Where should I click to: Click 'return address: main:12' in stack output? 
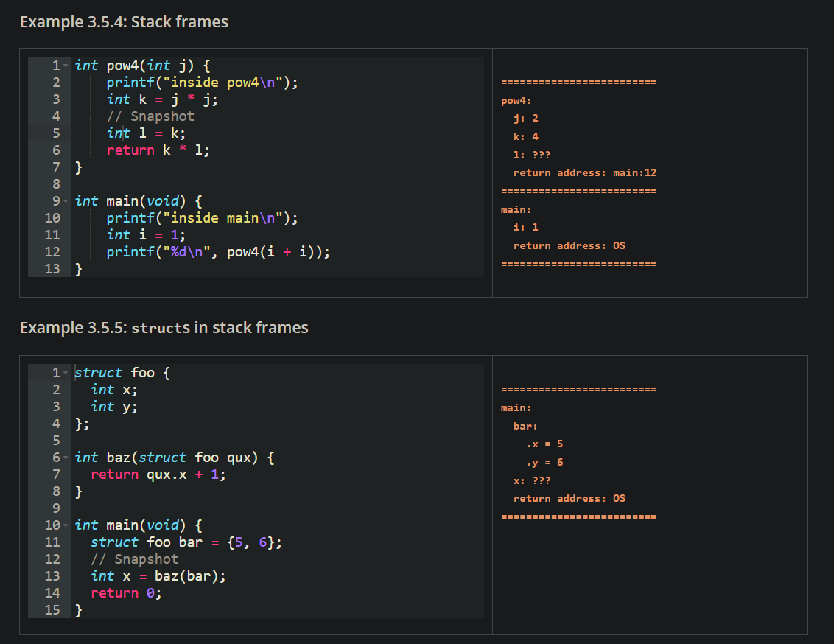tap(584, 172)
